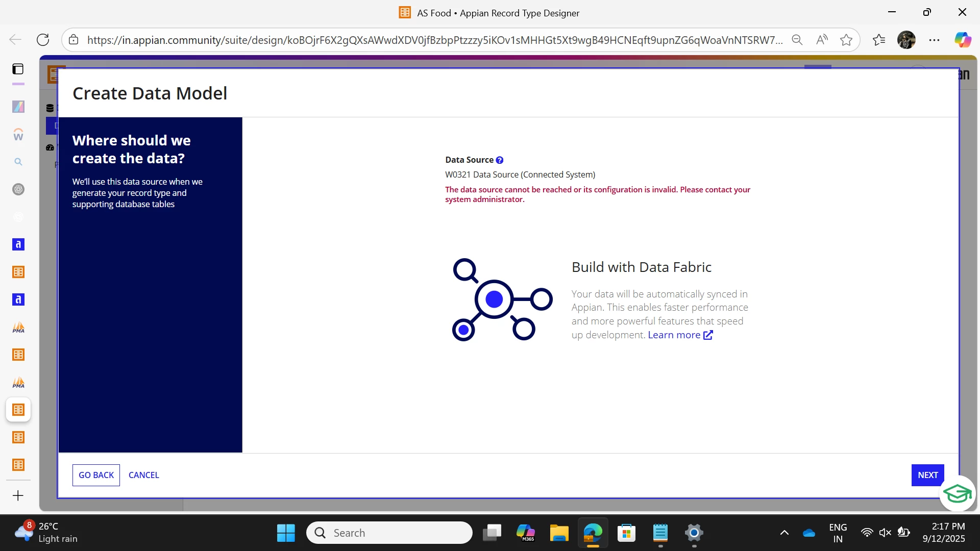Viewport: 980px width, 551px height.
Task: Open the Appian training graduation cap icon
Action: [957, 493]
